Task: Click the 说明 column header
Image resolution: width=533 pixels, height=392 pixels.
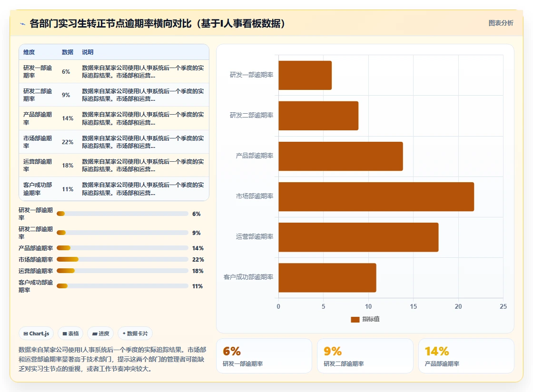Action: 88,52
